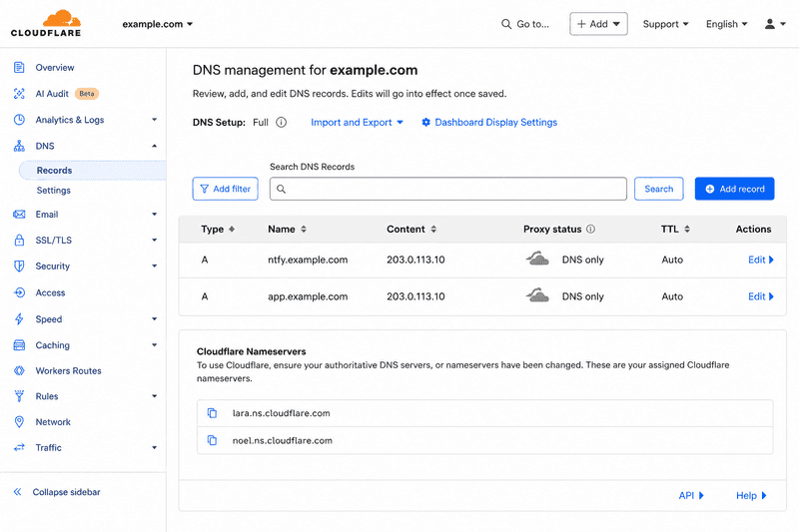Click the Workers Routes icon
This screenshot has width=799, height=532.
point(19,370)
